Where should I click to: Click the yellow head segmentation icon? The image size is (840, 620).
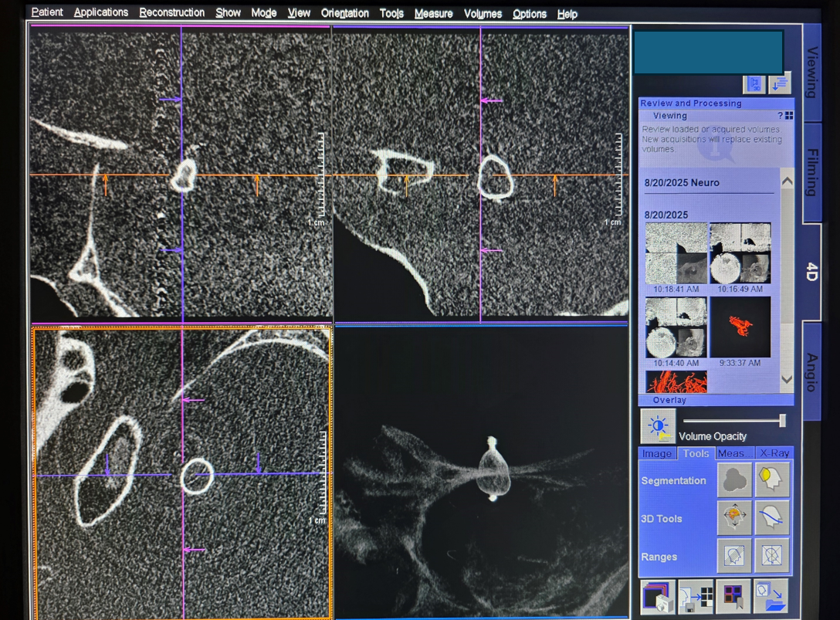pos(771,480)
